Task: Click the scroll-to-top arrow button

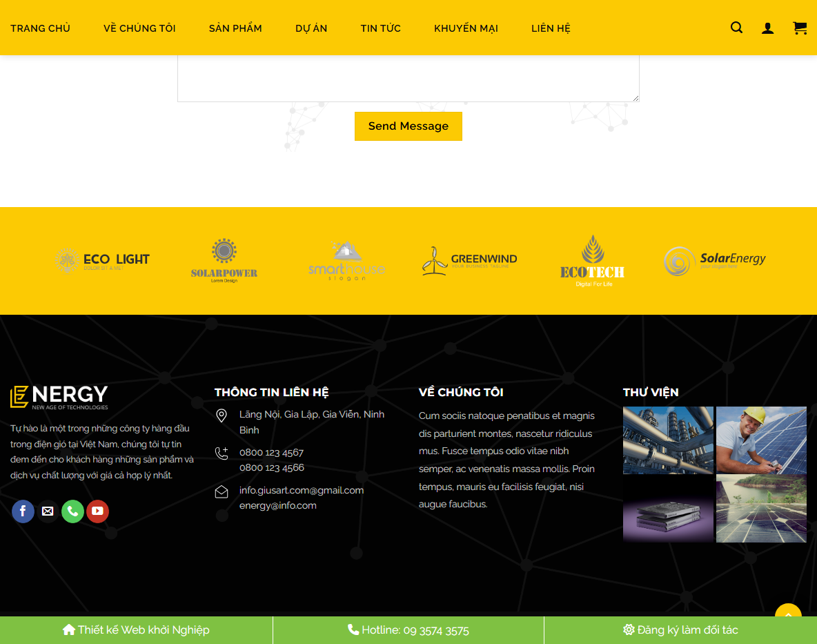Action: click(788, 615)
